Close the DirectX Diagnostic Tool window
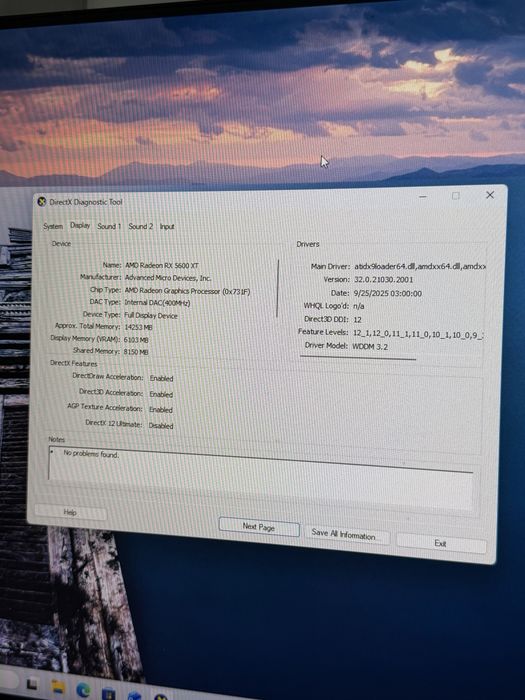Image resolution: width=525 pixels, height=700 pixels. (490, 195)
